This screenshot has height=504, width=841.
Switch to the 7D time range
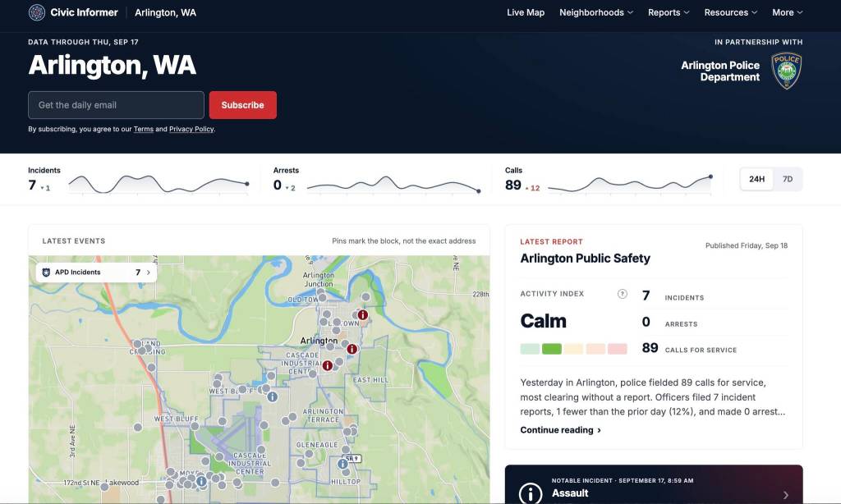pyautogui.click(x=788, y=179)
